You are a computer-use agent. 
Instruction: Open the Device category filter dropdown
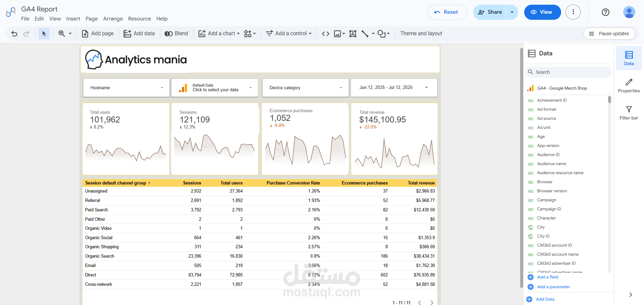(x=305, y=88)
